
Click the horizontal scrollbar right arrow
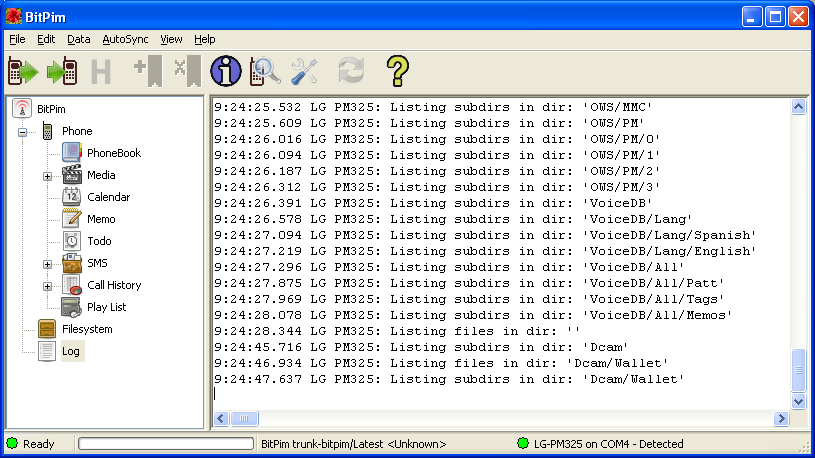pyautogui.click(x=781, y=419)
